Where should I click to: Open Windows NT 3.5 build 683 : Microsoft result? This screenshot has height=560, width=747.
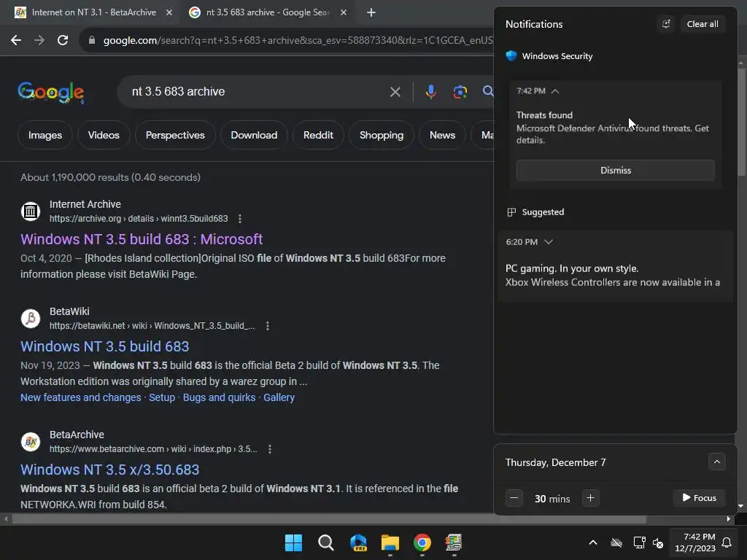[142, 239]
